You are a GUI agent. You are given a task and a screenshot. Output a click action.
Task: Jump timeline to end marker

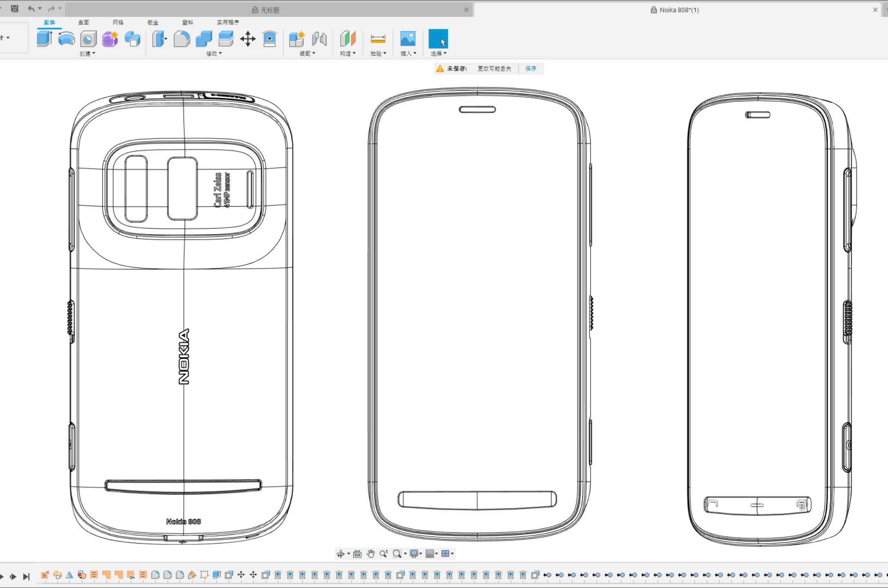pos(27,577)
